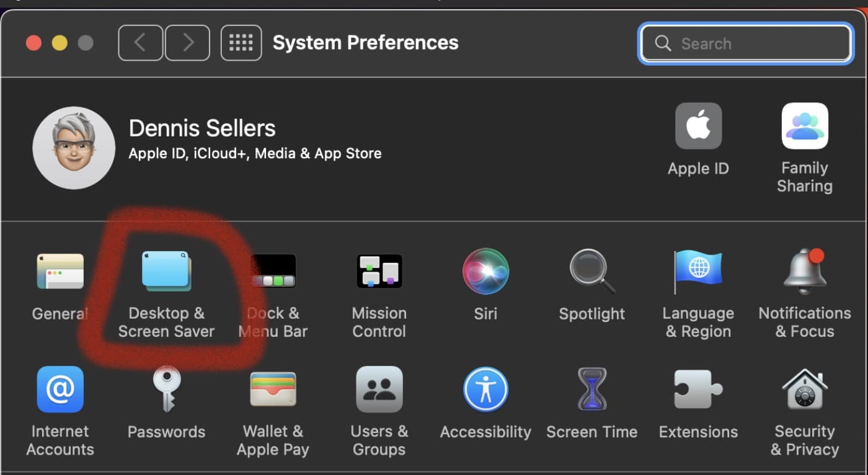Open Desktop & Screen Saver preferences
Screen dimensions: 868x475
166,272
